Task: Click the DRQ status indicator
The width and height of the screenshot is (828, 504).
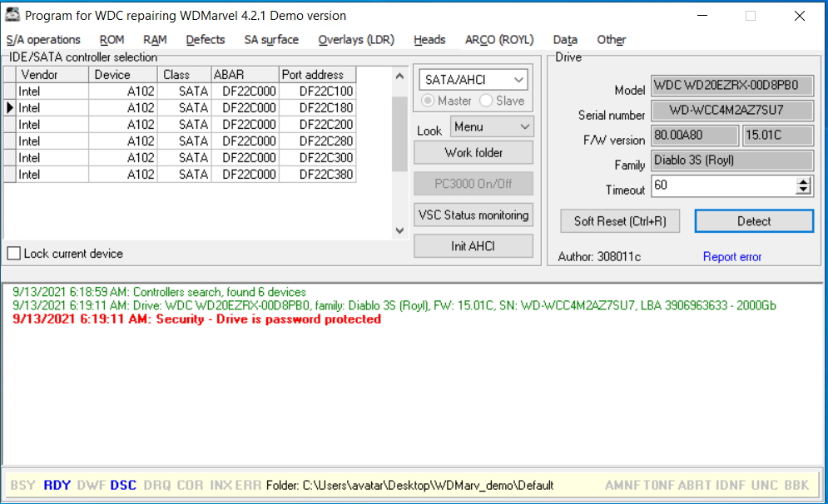Action: (157, 485)
